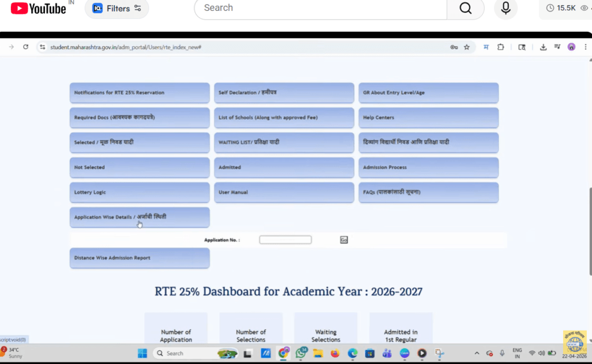The image size is (592, 364).
Task: Focus the YouTube search box
Action: click(321, 8)
